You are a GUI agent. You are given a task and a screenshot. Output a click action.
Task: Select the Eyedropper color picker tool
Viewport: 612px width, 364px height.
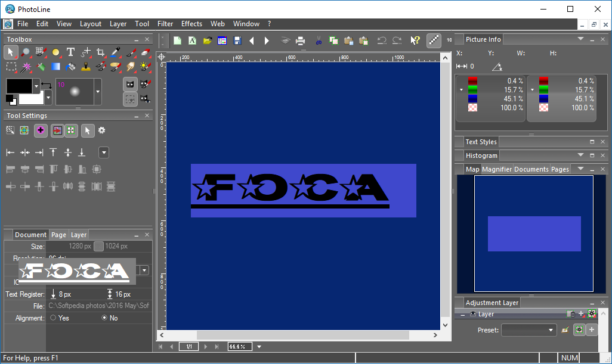(x=116, y=52)
